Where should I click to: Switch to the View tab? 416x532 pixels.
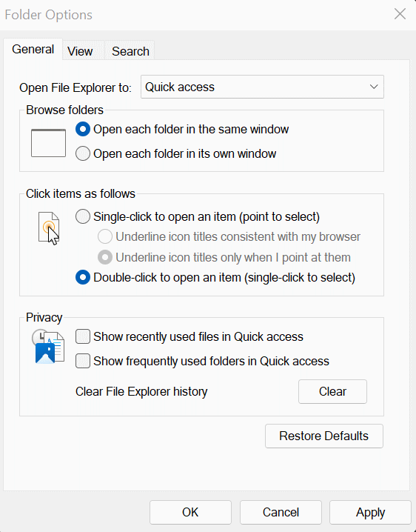pyautogui.click(x=80, y=51)
